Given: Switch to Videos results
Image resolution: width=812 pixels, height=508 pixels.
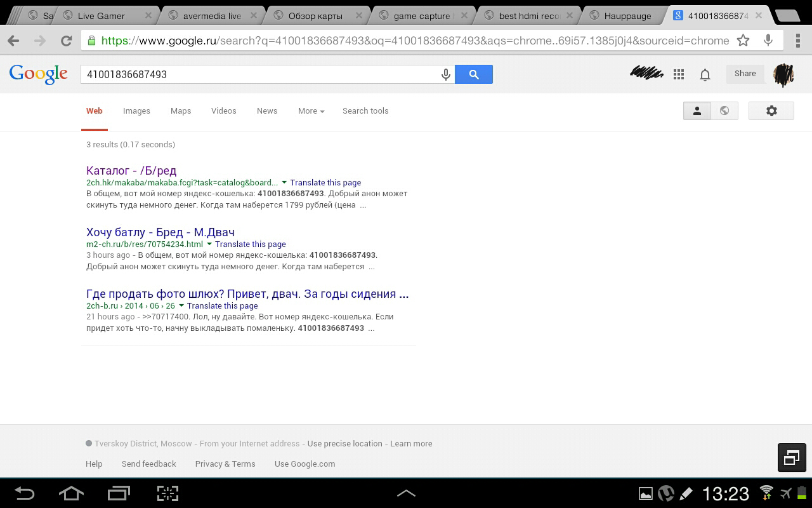Looking at the screenshot, I should (x=223, y=111).
